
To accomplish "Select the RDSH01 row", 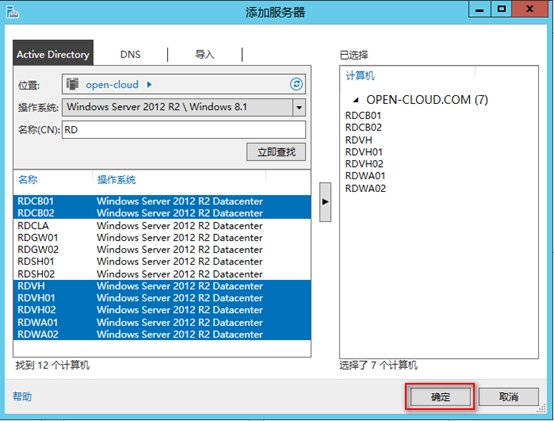I will (x=162, y=261).
